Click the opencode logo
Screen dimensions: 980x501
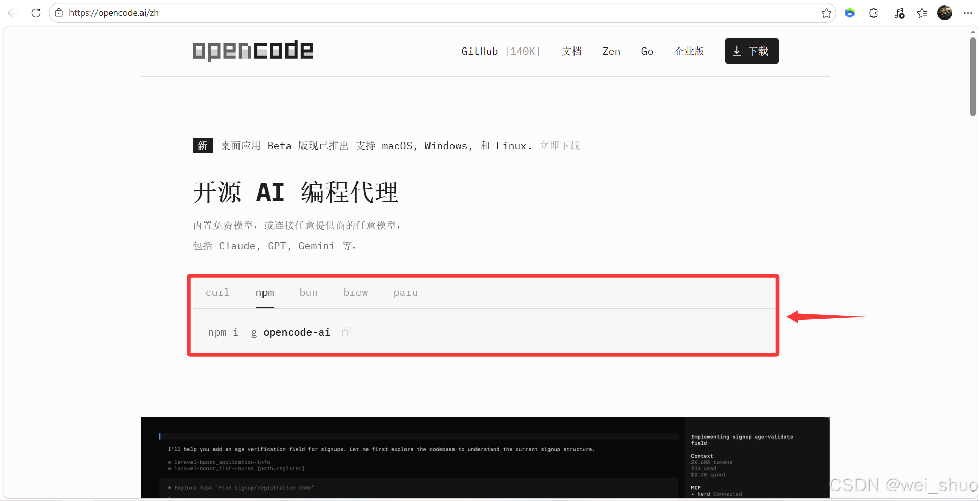tap(253, 51)
